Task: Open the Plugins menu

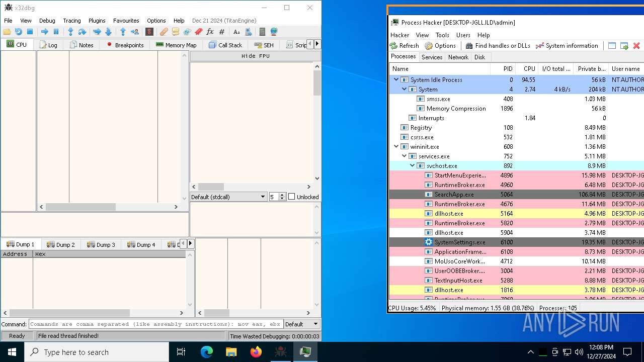Action: pos(97,21)
